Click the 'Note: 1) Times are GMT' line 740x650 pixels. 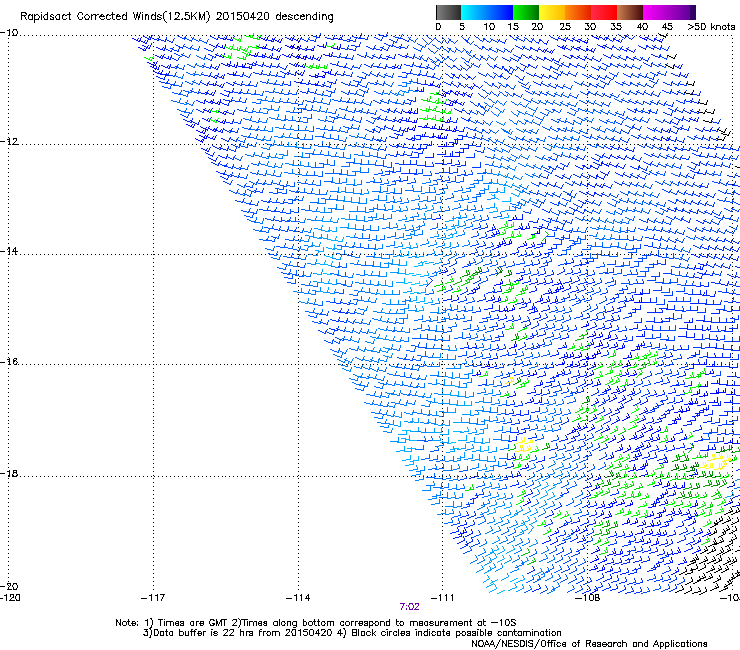pyautogui.click(x=316, y=623)
